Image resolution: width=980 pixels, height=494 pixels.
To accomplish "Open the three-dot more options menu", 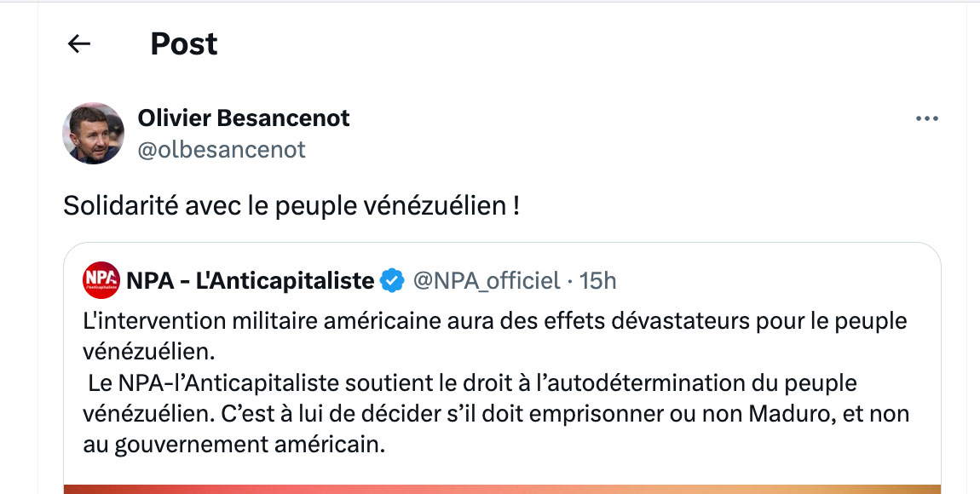I will (x=926, y=118).
